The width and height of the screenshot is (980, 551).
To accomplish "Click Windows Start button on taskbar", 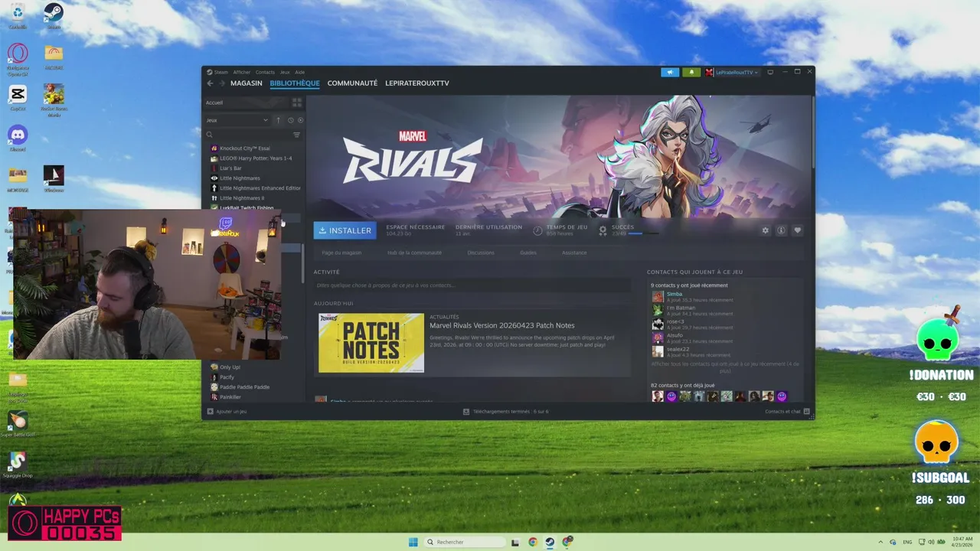I will [413, 542].
